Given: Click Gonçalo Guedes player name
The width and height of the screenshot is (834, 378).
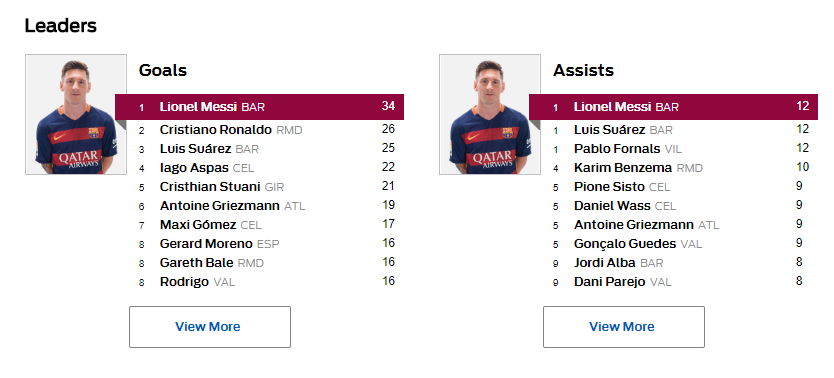Looking at the screenshot, I should click(x=625, y=244).
